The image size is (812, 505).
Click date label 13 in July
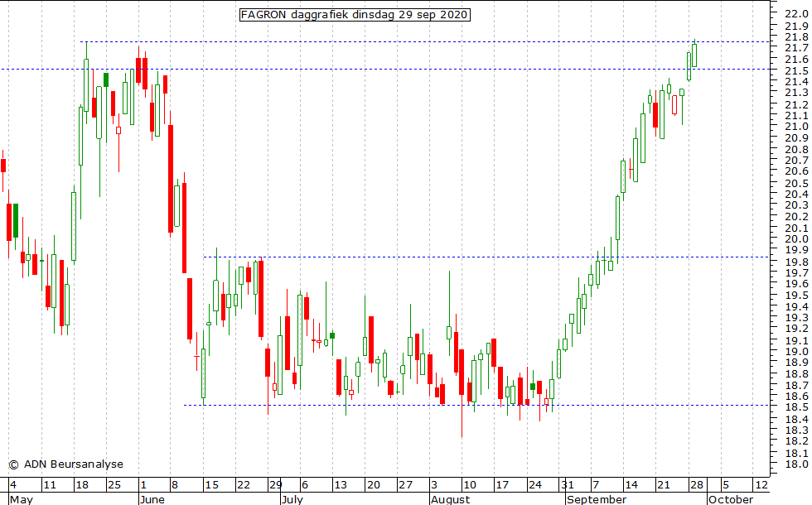[x=341, y=485]
